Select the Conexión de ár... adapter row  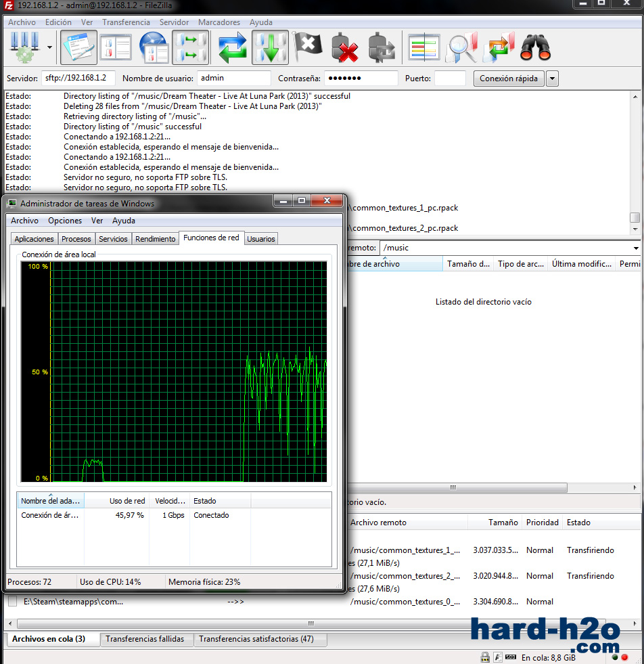click(174, 515)
